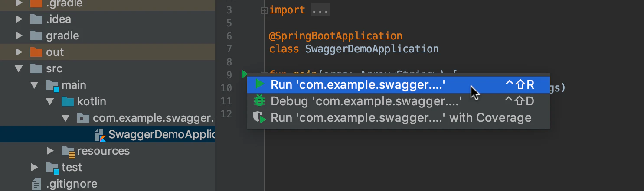Screen dimensions: 644x191
Task: Click the .gitignore file icon
Action: point(36,184)
